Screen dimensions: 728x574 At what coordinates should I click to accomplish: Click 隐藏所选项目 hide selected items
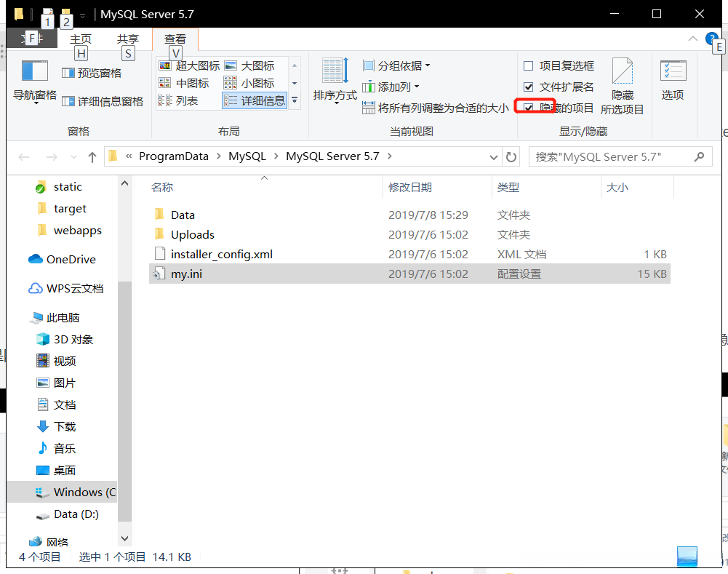tap(622, 87)
